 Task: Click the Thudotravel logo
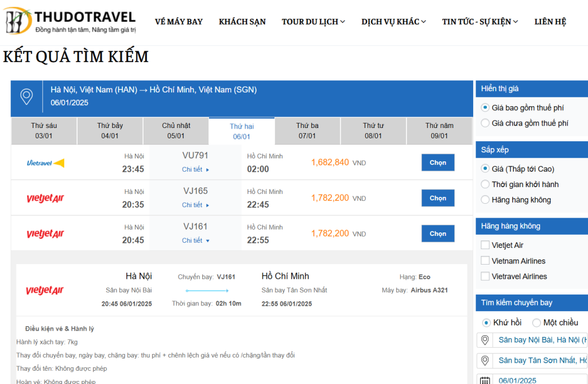pos(70,21)
